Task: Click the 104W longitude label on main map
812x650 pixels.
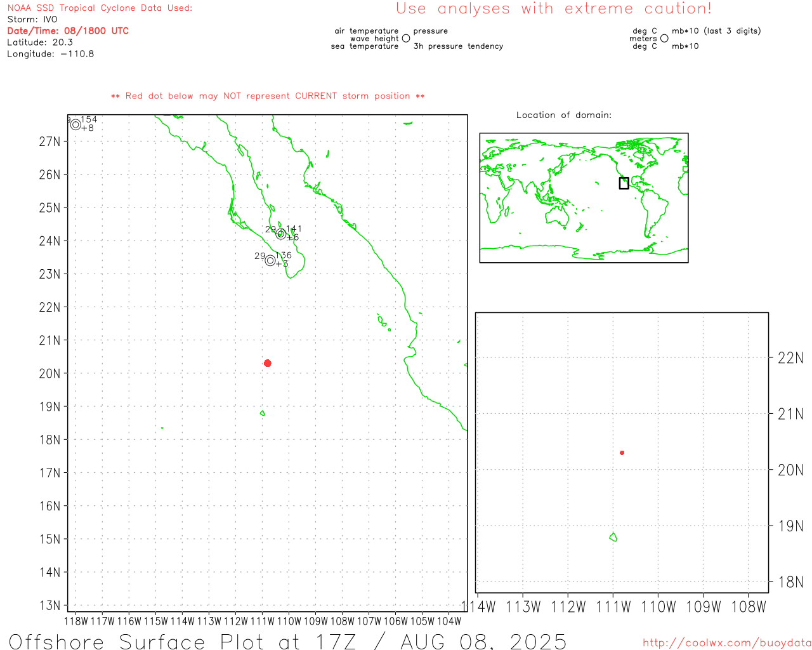Action: (449, 621)
